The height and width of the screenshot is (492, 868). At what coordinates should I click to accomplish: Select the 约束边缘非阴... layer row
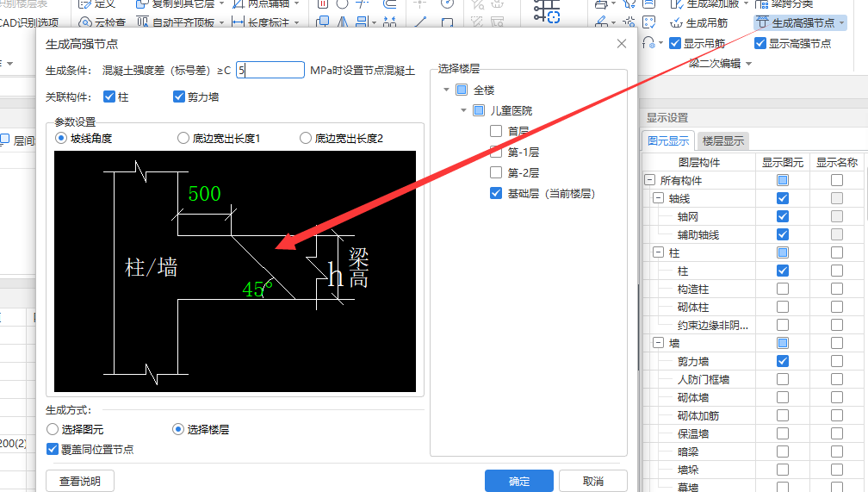pyautogui.click(x=713, y=325)
